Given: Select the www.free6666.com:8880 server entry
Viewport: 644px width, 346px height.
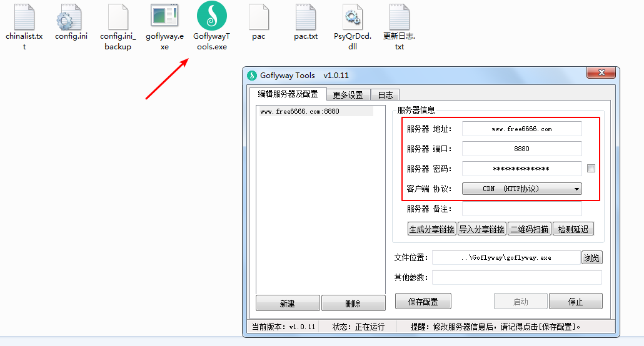Looking at the screenshot, I should click(316, 111).
